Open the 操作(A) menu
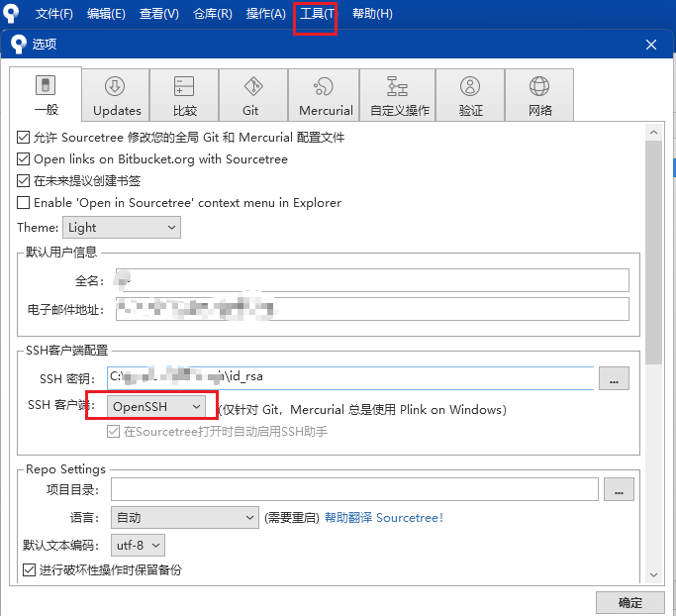676x616 pixels. point(266,14)
